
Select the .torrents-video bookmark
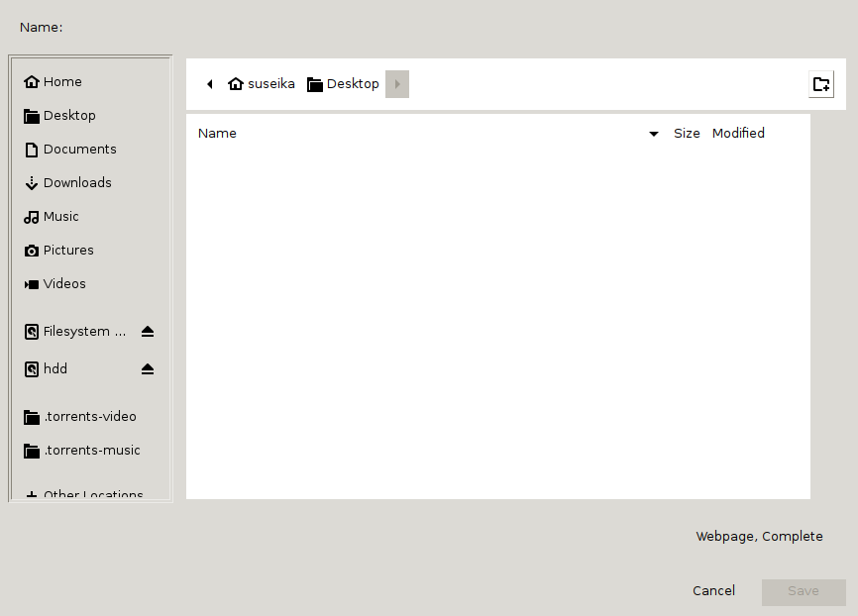click(89, 416)
